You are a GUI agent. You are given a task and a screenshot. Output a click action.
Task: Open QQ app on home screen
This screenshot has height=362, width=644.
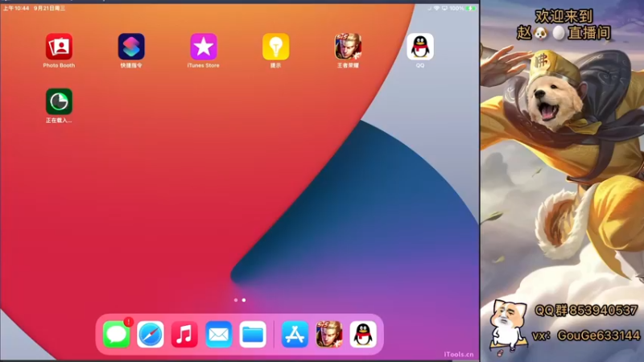pyautogui.click(x=419, y=47)
